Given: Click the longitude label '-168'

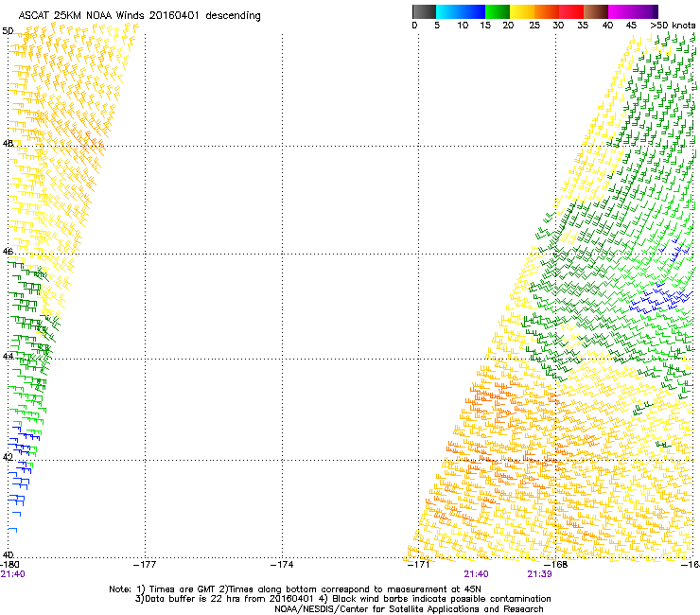Looking at the screenshot, I should click(x=556, y=565).
